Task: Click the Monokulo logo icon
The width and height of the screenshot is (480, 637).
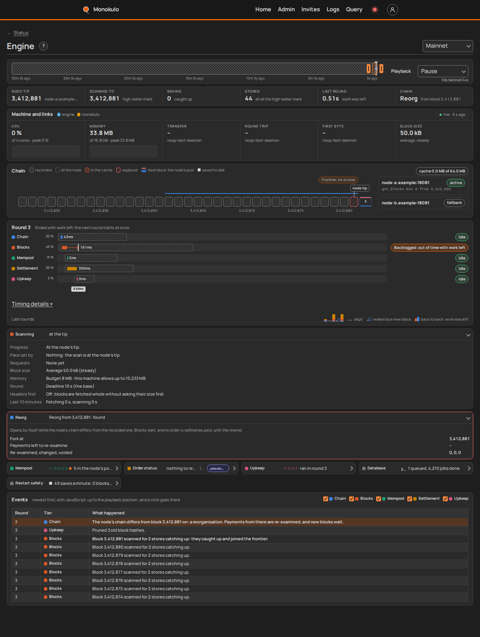Action: (x=86, y=9)
